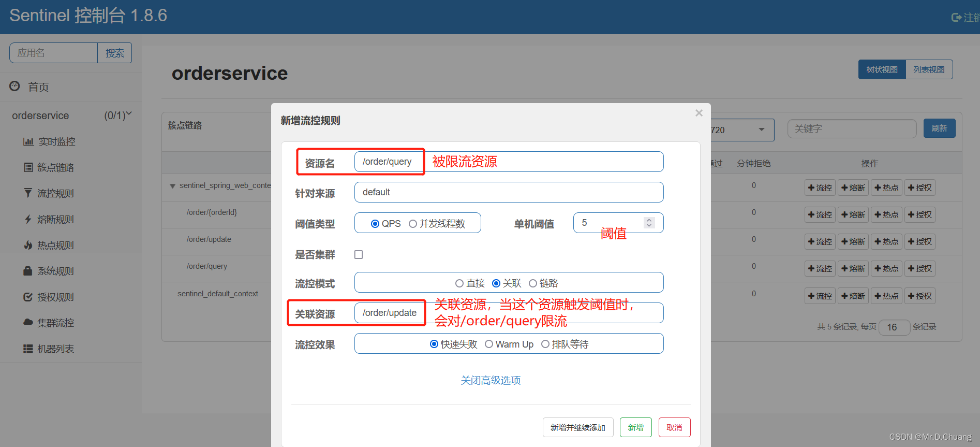This screenshot has height=447, width=980.
Task: Open 熔断规则 menu item
Action: point(55,219)
